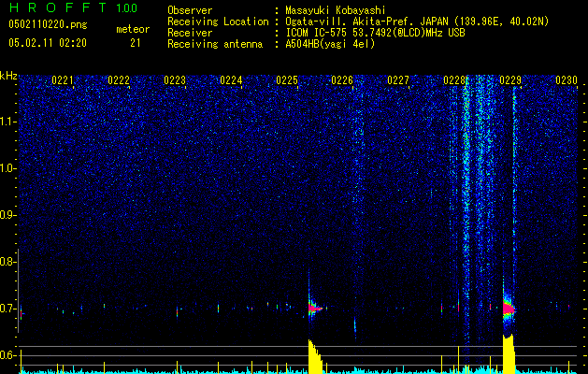Viewport: 588px width, 374px height.
Task: Click the word 'meteor' label
Action: pyautogui.click(x=133, y=29)
